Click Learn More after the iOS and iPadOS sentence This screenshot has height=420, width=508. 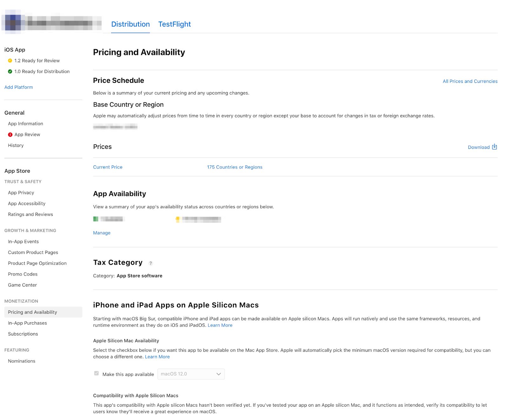(x=220, y=325)
